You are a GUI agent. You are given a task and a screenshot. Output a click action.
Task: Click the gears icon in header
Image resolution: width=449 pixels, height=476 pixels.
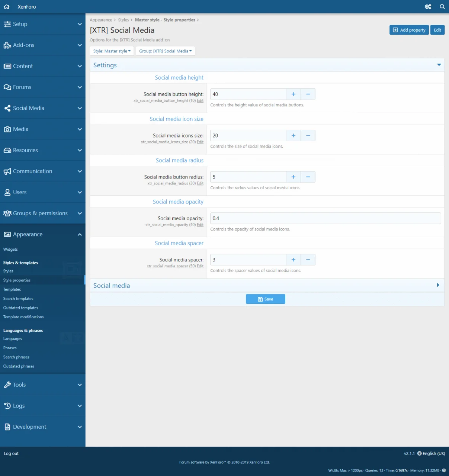point(428,7)
